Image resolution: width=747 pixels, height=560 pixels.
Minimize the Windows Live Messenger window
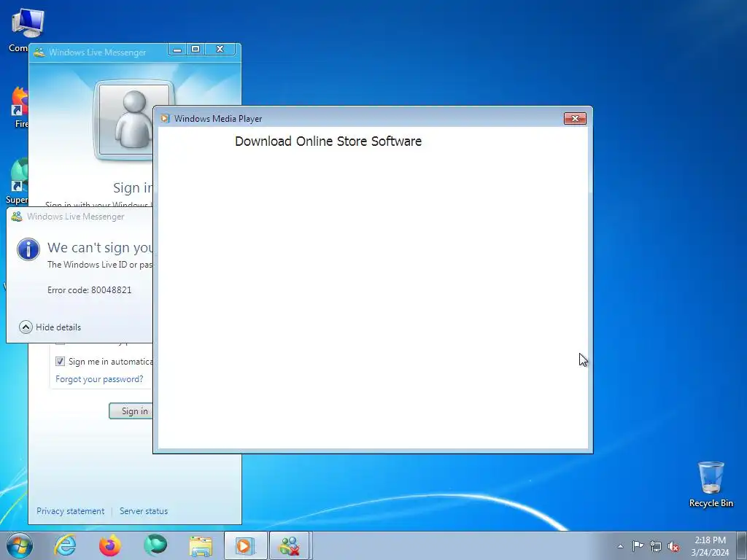point(177,50)
